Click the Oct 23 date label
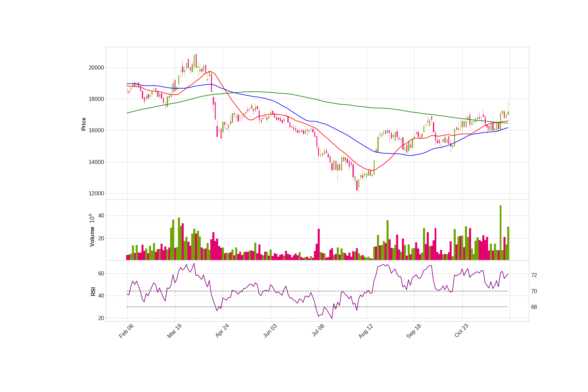The height and width of the screenshot is (392, 588). [462, 331]
